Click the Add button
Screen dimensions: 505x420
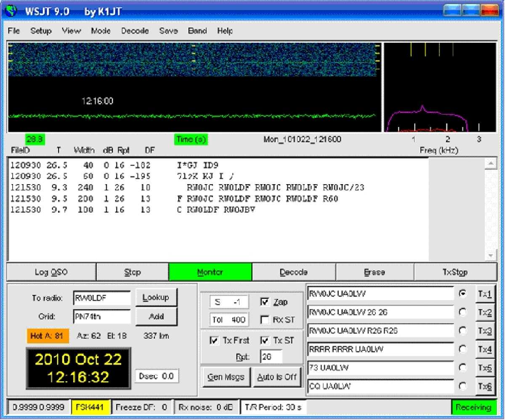point(156,317)
